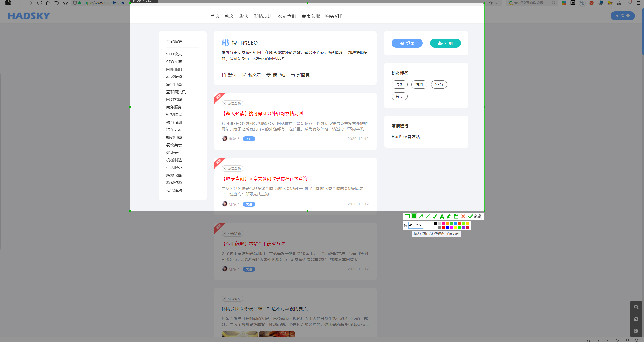This screenshot has height=342, width=644.
Task: Click the star icon beside the address dropdown
Action: point(491,3)
